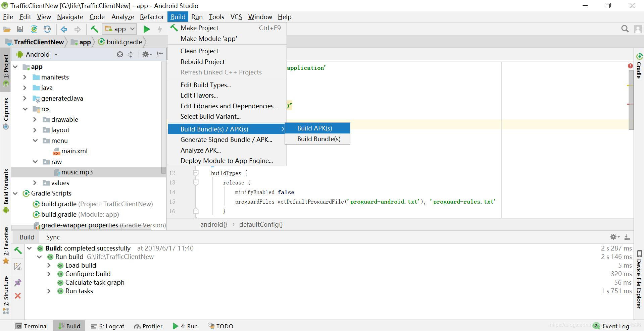Collapse the Gradle Scripts node
Viewport: 644px width, 331px height.
point(15,194)
